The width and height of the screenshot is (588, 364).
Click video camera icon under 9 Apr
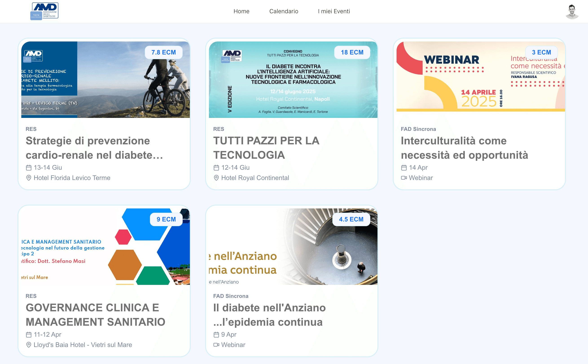(x=216, y=345)
